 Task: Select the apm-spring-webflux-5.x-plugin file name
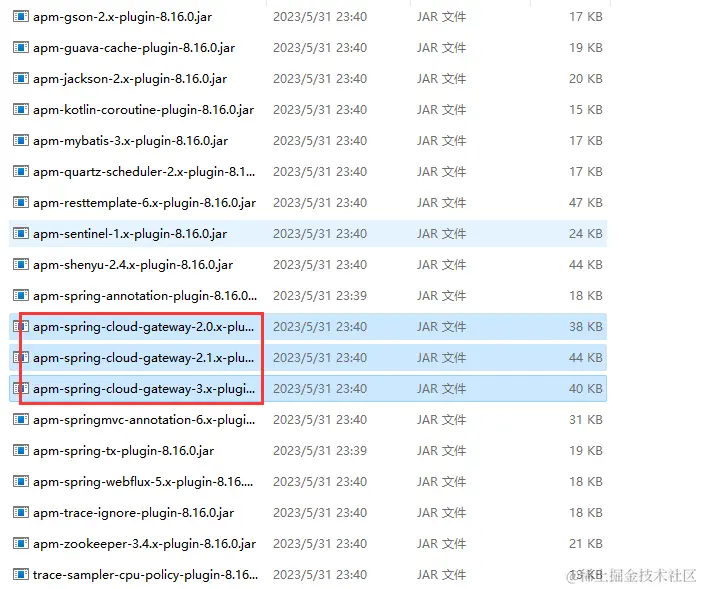(143, 482)
